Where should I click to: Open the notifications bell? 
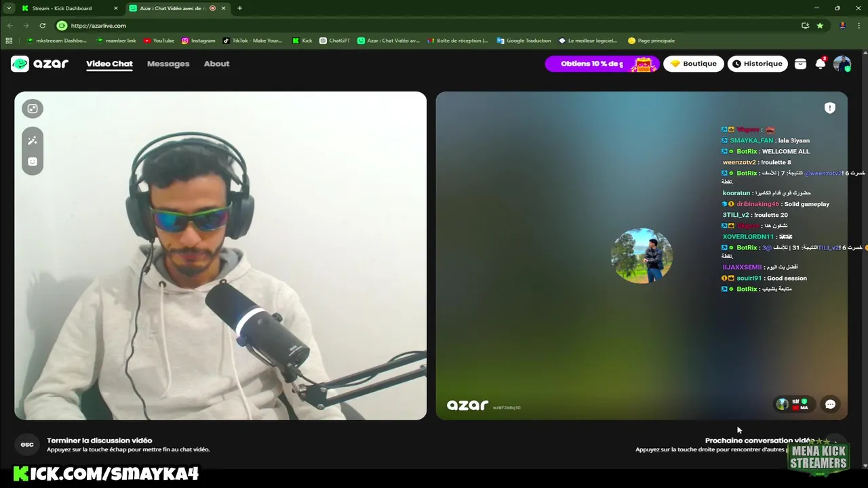pyautogui.click(x=821, y=64)
